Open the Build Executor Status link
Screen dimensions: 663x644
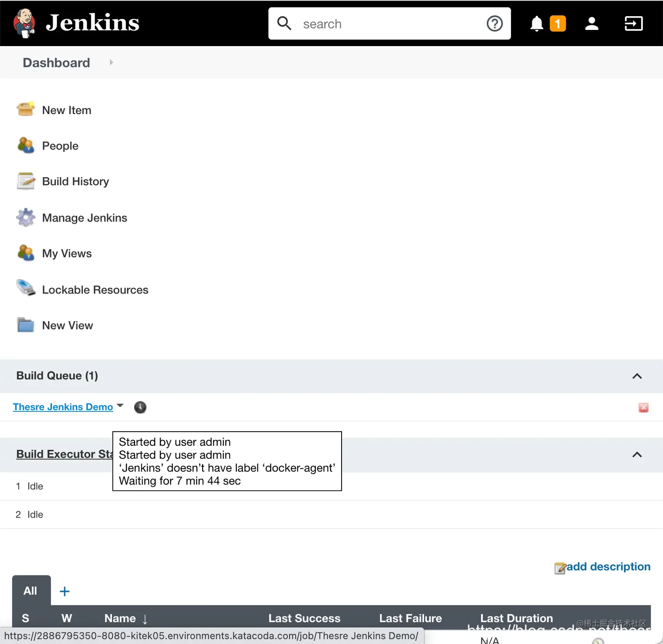tap(64, 454)
